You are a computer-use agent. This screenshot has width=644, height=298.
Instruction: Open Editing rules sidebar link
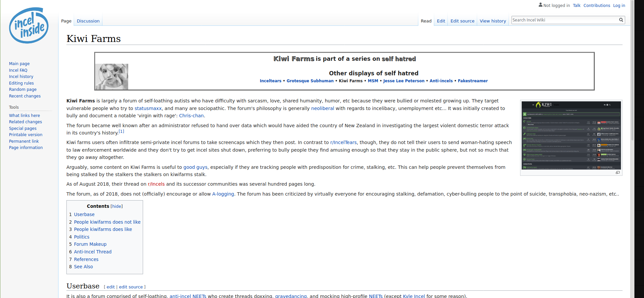[21, 83]
